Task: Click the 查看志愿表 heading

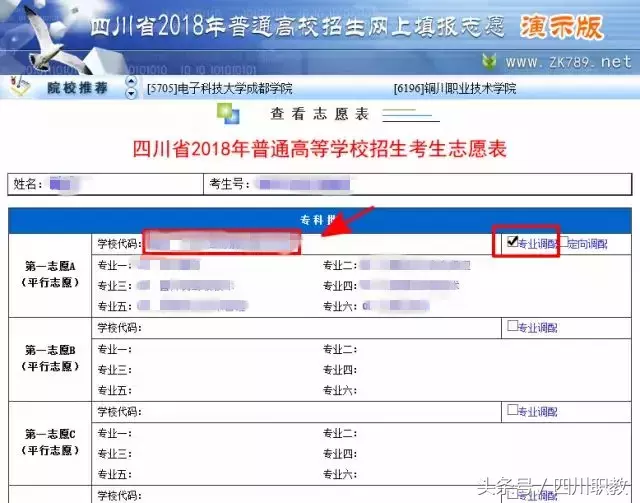Action: [319, 114]
